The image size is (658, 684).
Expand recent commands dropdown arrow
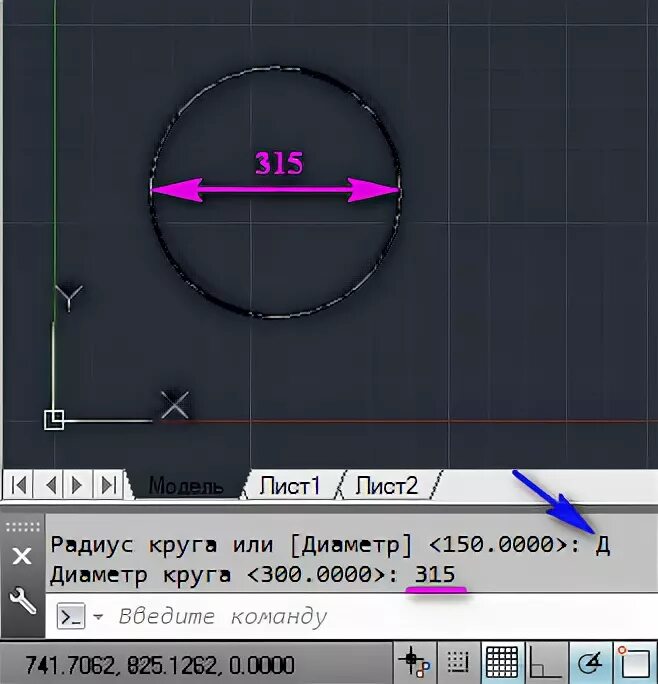(98, 617)
